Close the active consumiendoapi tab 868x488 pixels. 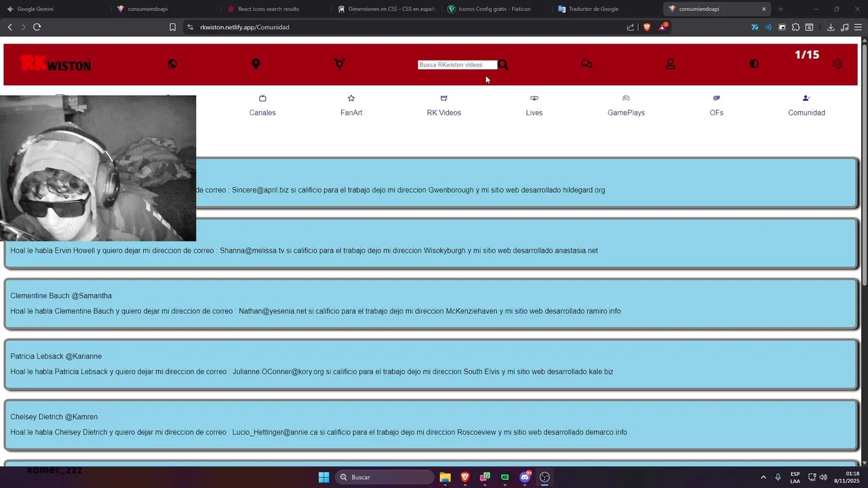(x=764, y=9)
